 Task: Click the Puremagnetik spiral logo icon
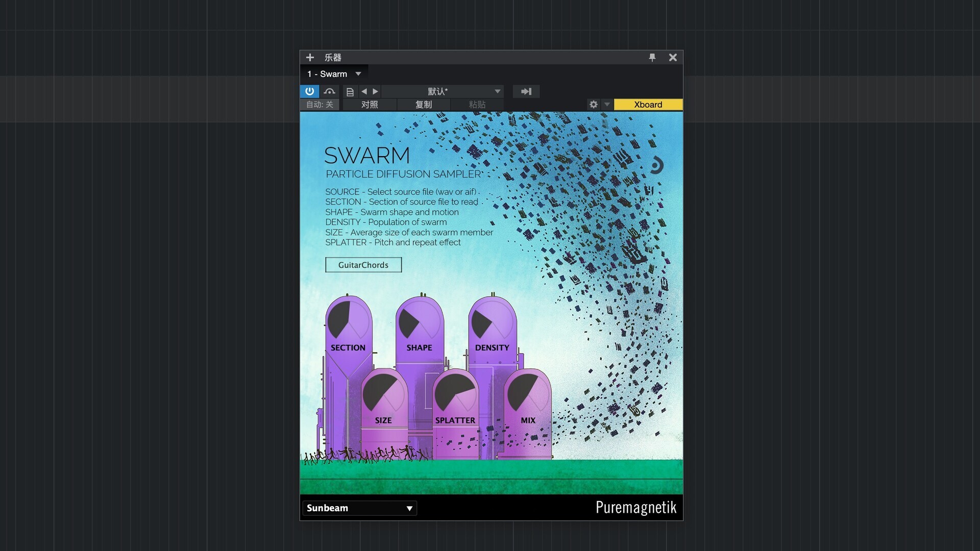[656, 165]
